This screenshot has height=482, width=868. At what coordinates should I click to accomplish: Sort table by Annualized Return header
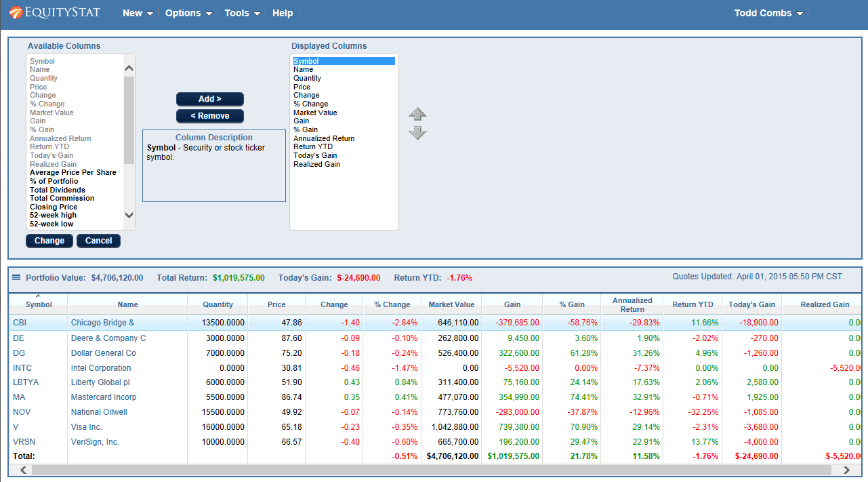(632, 304)
